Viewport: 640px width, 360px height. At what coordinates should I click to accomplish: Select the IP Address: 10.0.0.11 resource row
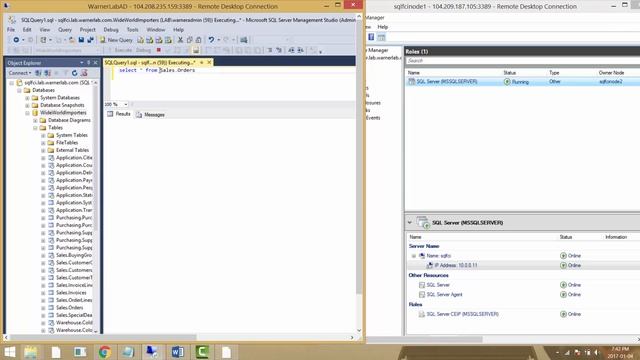pyautogui.click(x=522, y=265)
